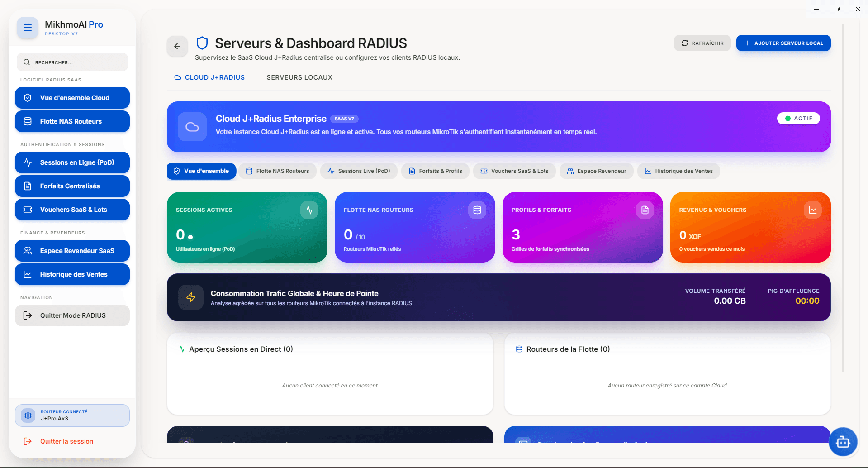Click Ajouter Serveur Local button
Image resolution: width=868 pixels, height=468 pixels.
[x=783, y=43]
